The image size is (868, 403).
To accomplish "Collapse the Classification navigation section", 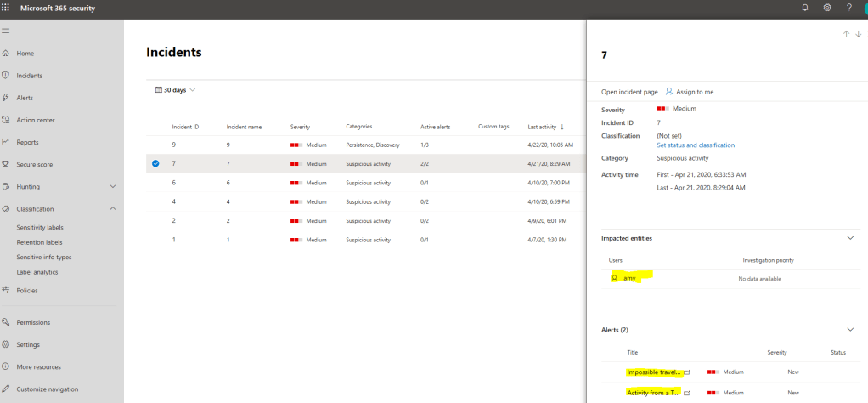I will [x=113, y=208].
